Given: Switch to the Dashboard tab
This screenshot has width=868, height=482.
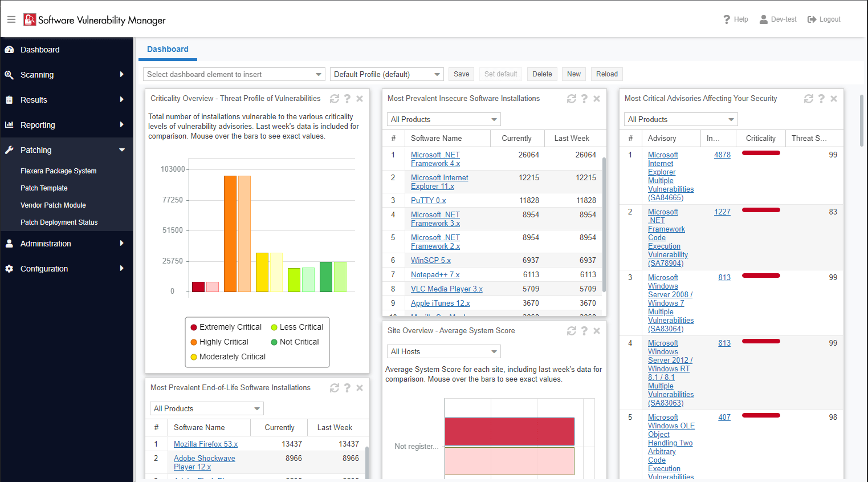Looking at the screenshot, I should pos(167,49).
